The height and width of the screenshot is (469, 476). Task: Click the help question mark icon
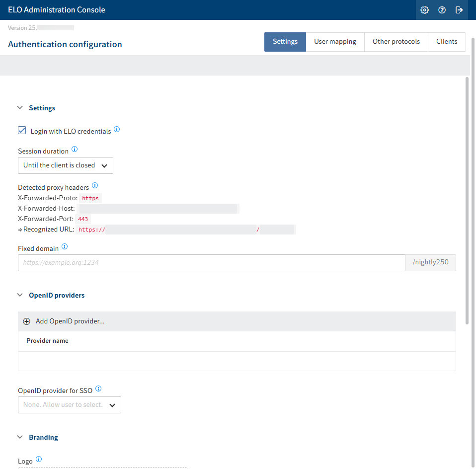[442, 9]
